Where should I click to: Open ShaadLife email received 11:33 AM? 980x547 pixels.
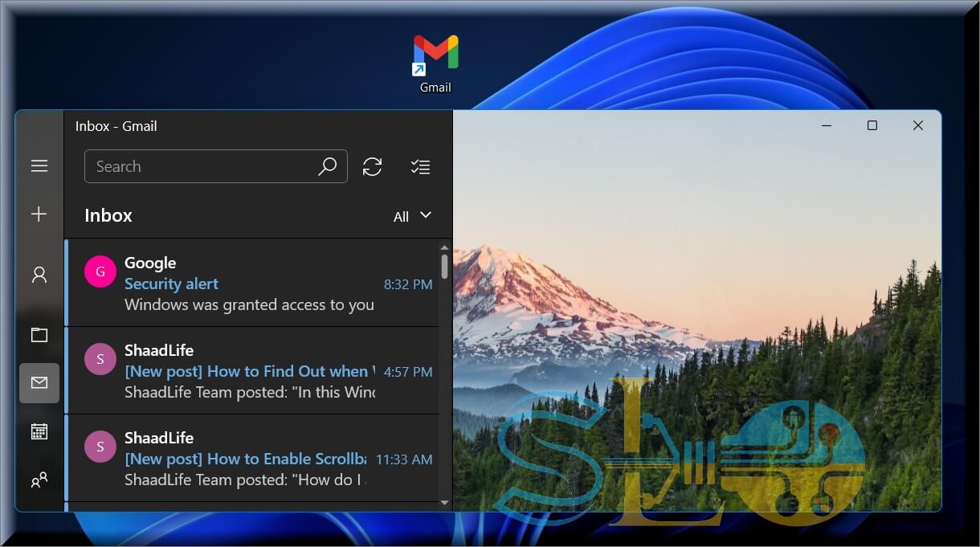pos(251,458)
